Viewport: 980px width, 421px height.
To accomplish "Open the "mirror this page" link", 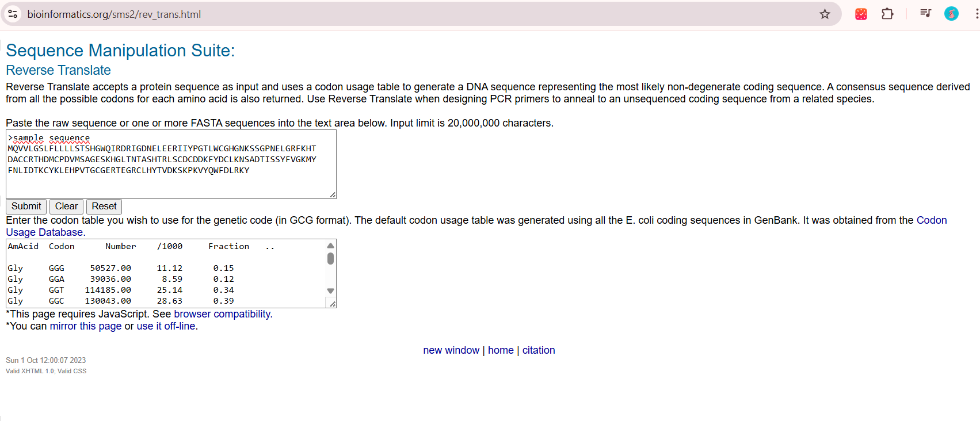I will click(86, 326).
